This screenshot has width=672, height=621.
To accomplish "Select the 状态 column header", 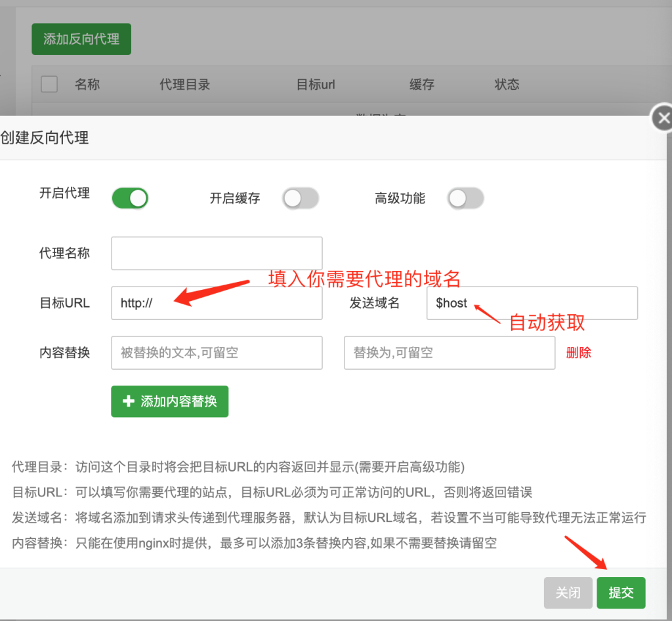I will pos(507,84).
